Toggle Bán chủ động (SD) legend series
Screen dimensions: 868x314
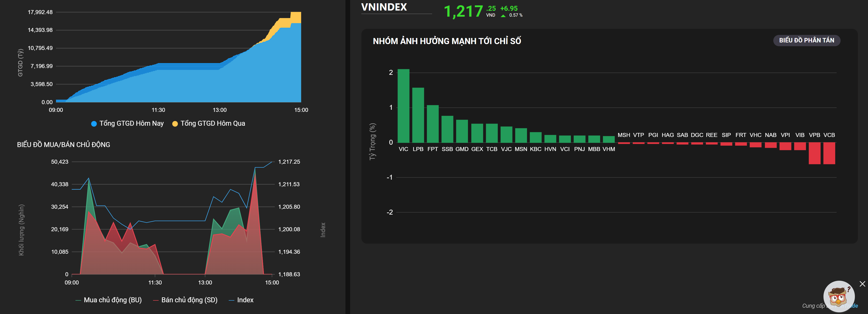coord(185,300)
